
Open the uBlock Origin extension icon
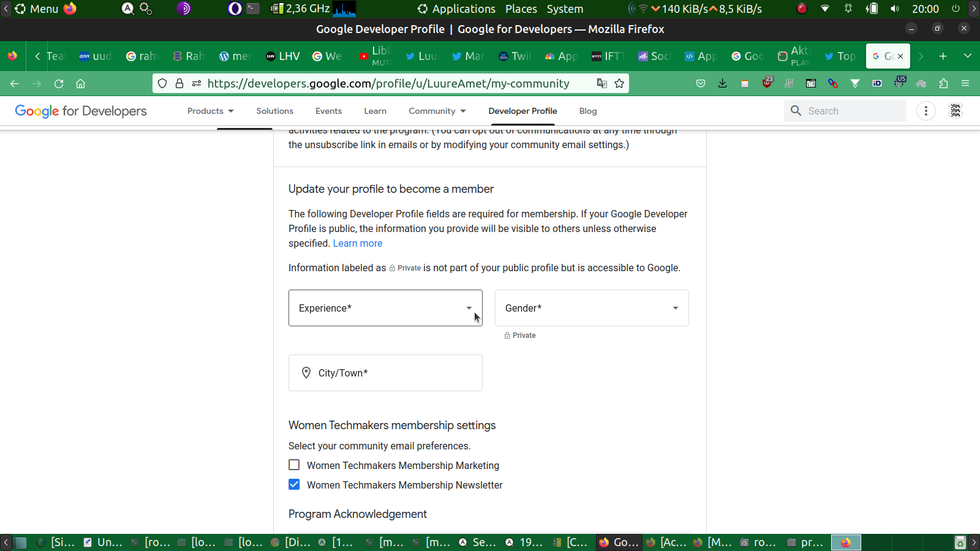coord(767,83)
